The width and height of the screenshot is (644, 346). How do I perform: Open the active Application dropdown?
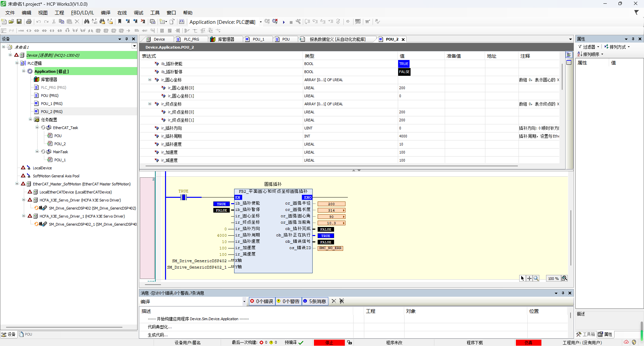pos(261,22)
